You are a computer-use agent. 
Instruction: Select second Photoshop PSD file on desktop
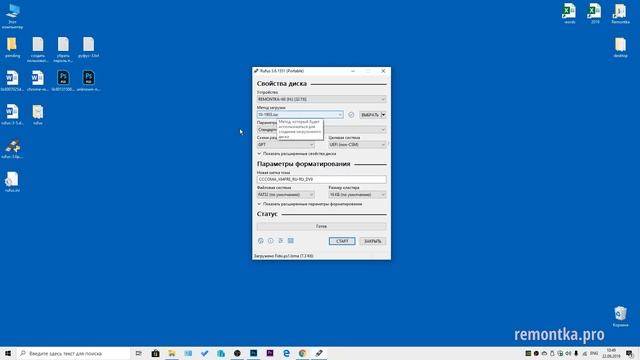point(89,80)
